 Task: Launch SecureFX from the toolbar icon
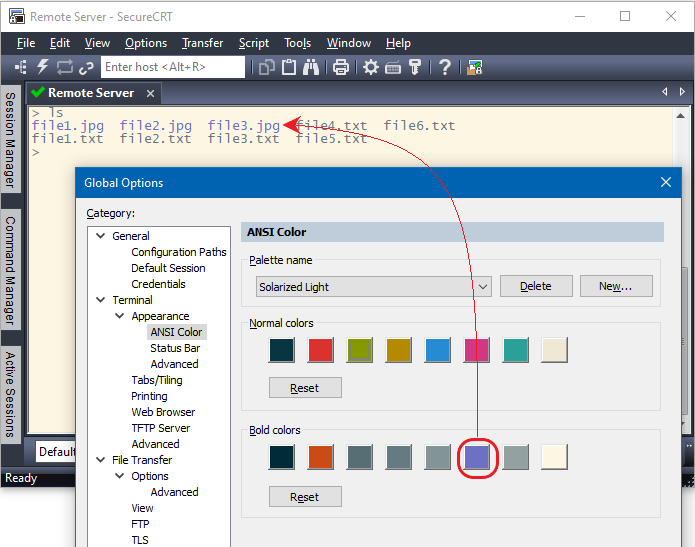pyautogui.click(x=474, y=67)
